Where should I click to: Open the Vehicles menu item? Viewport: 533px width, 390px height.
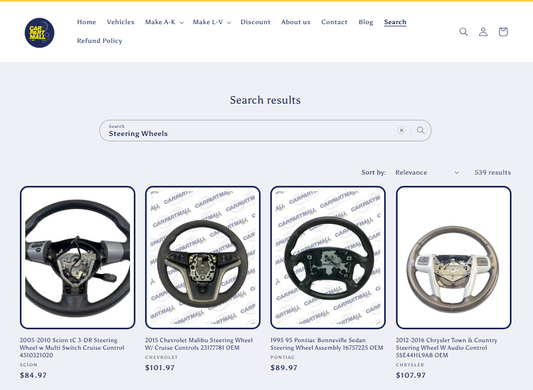(x=120, y=22)
